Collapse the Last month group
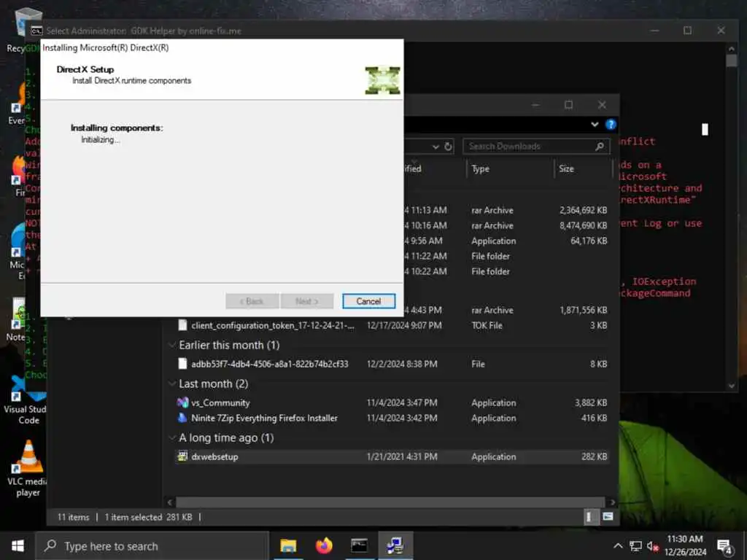 [172, 384]
